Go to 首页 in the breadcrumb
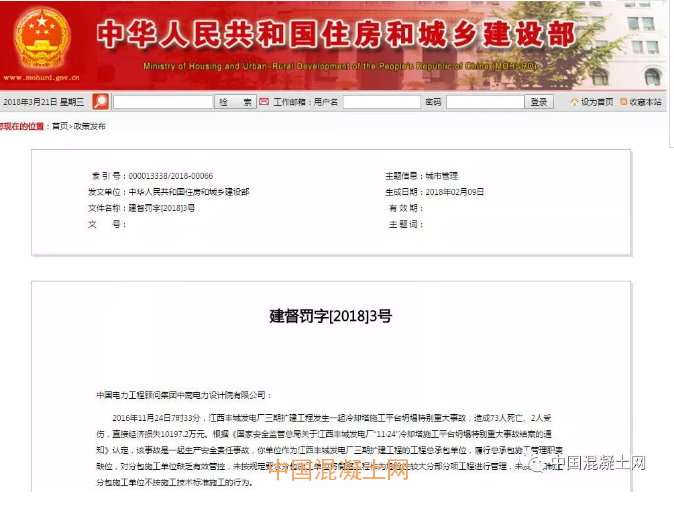 pyautogui.click(x=60, y=127)
